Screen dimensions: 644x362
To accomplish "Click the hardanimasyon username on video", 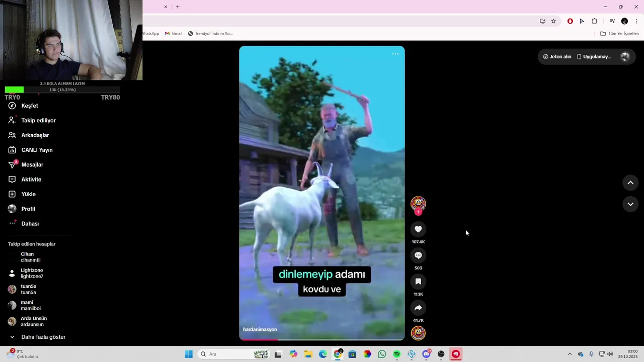I will point(260,330).
